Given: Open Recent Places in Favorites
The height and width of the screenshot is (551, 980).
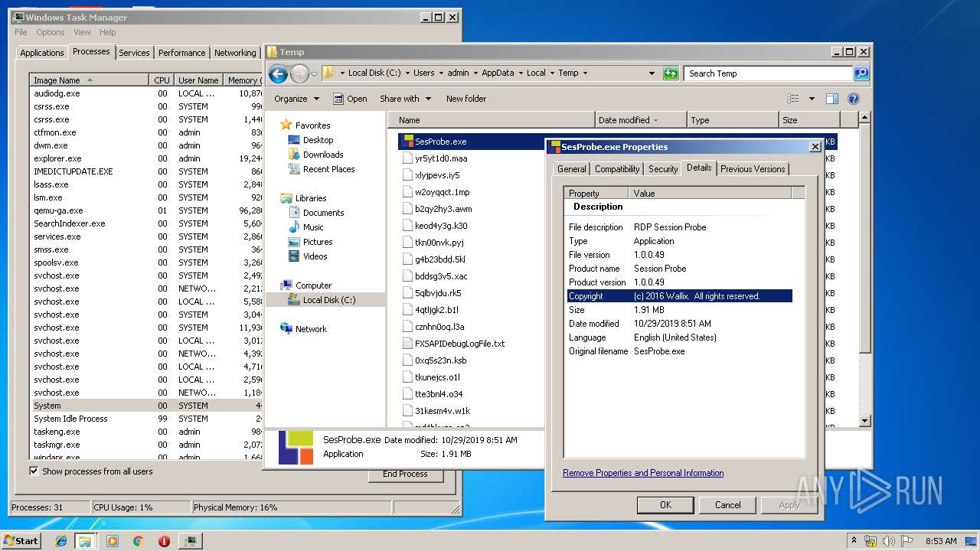Looking at the screenshot, I should pos(328,169).
